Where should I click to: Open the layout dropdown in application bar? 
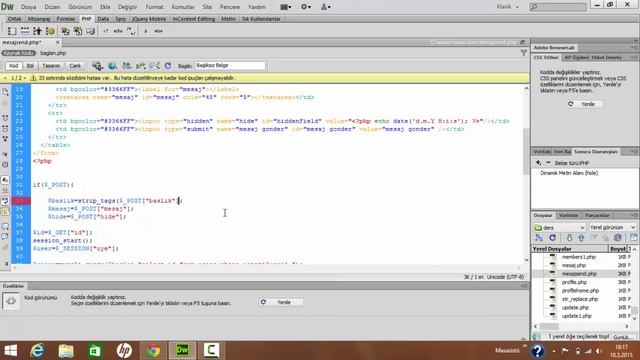[286, 7]
